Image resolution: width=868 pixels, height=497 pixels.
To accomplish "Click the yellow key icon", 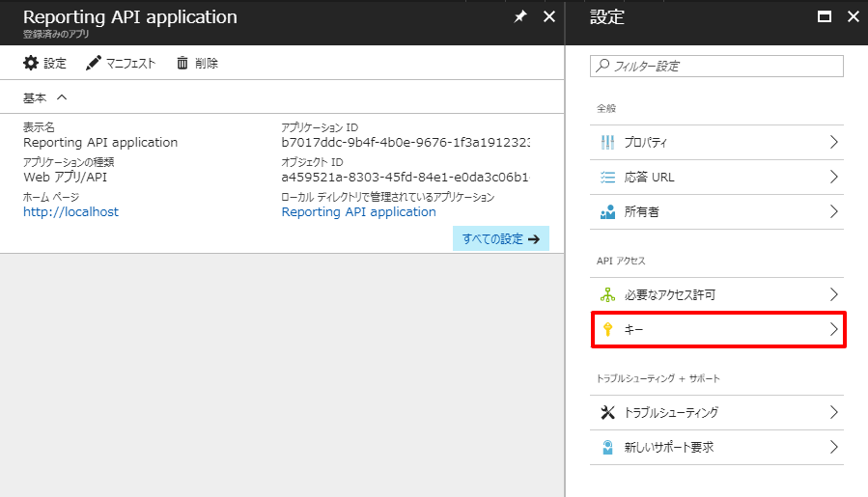I will pos(607,329).
